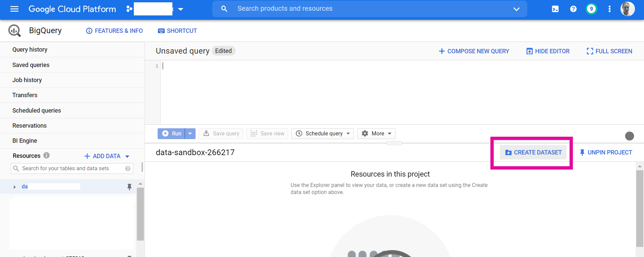
Task: Click 'data-sandbox-266217' project title
Action: pyautogui.click(x=195, y=152)
